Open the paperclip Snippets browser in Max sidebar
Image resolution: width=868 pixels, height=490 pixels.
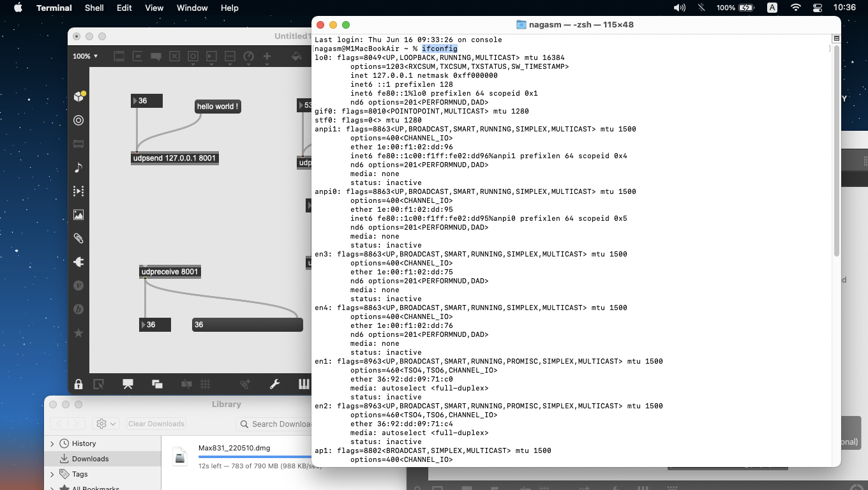pyautogui.click(x=79, y=238)
